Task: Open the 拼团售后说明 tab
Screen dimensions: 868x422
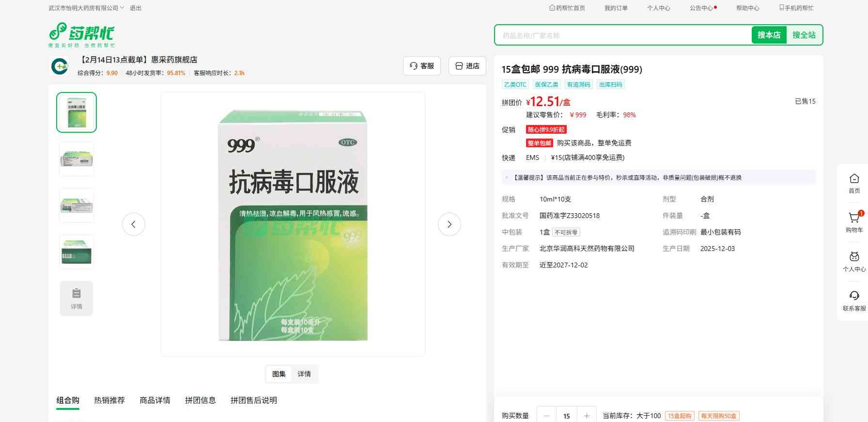Action: [x=254, y=400]
